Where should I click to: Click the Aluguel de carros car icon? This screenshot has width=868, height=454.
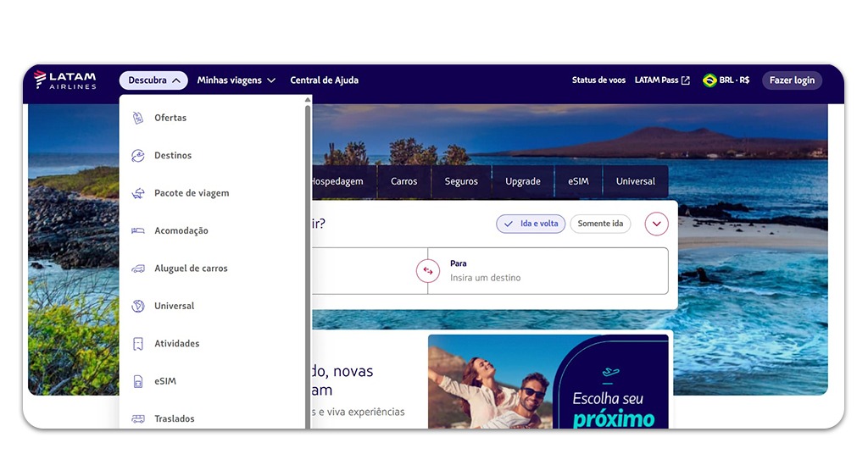click(138, 269)
